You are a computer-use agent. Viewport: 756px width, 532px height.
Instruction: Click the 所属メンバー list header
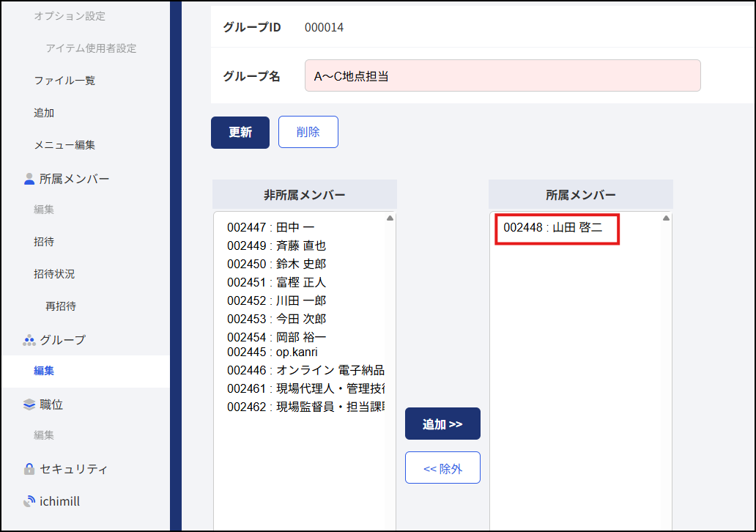pos(580,195)
